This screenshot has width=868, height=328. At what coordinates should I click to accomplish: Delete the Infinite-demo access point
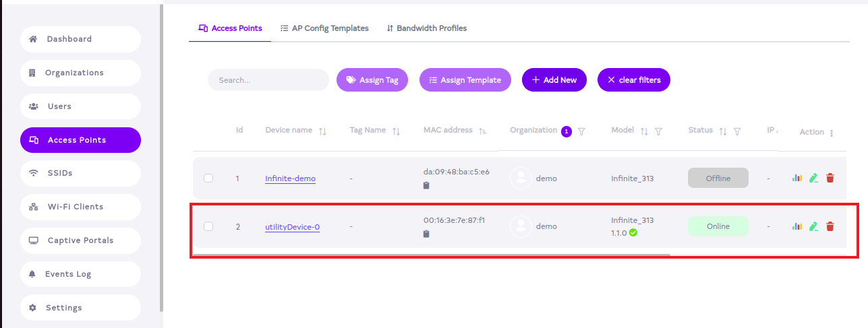pos(830,178)
